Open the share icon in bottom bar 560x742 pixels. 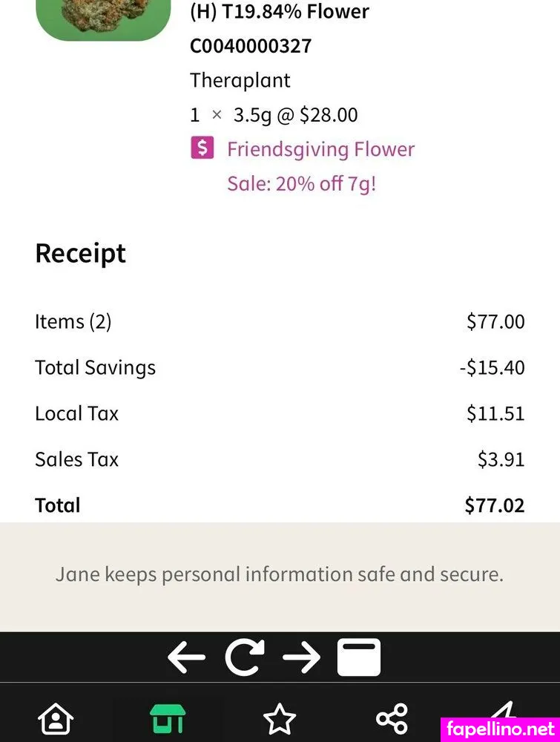click(x=392, y=718)
